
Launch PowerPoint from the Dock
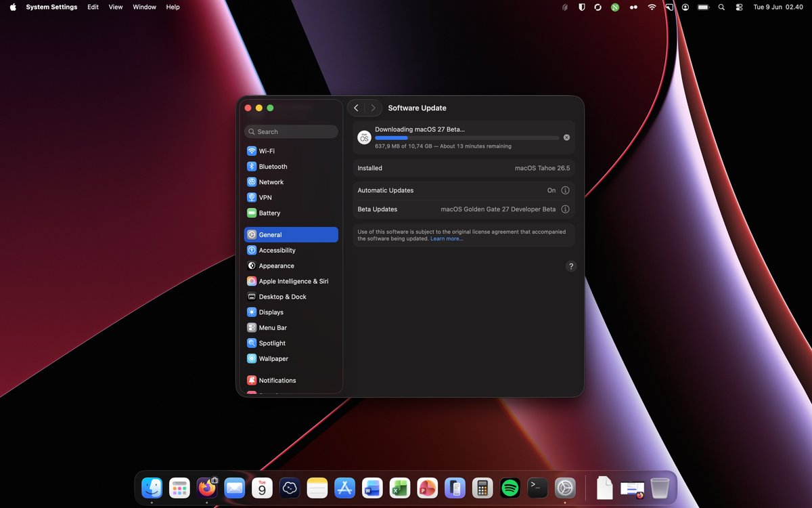coord(428,488)
